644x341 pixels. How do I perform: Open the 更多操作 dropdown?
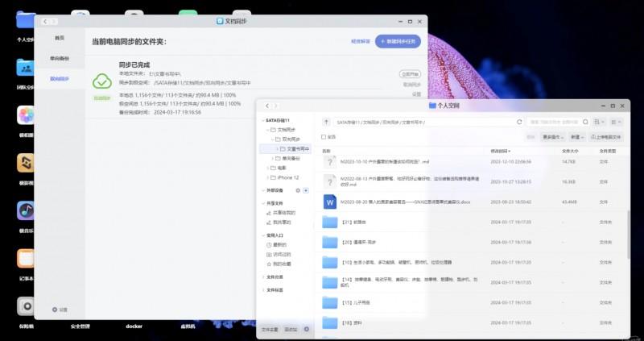pyautogui.click(x=552, y=137)
